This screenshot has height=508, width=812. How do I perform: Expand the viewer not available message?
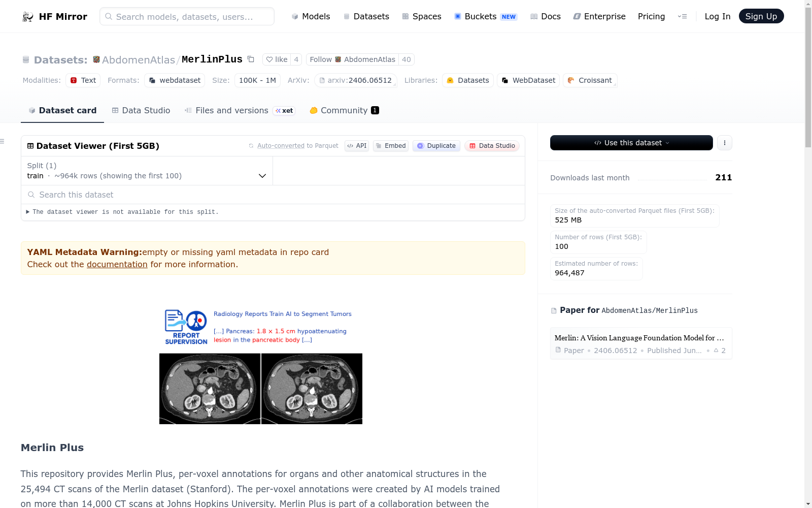(122, 212)
